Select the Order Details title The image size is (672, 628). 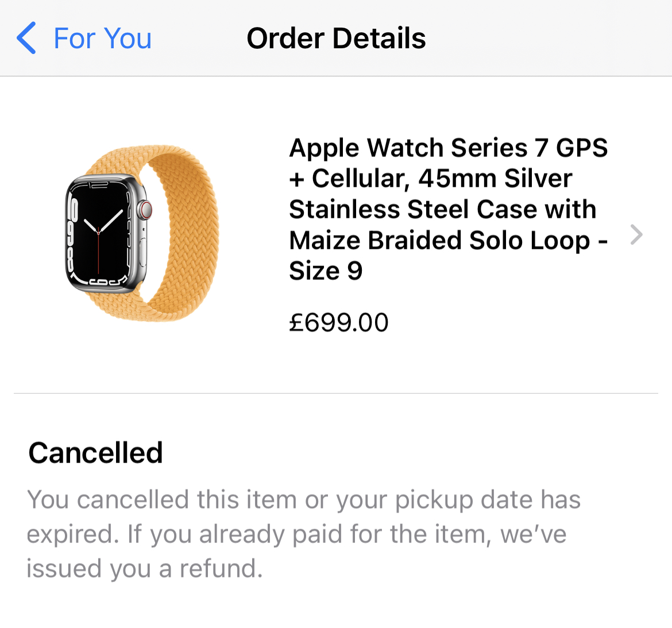click(336, 38)
